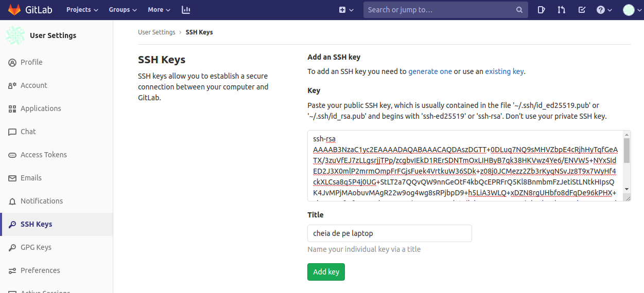Open the to-do list checkmark icon
The width and height of the screenshot is (644, 293).
(x=582, y=10)
